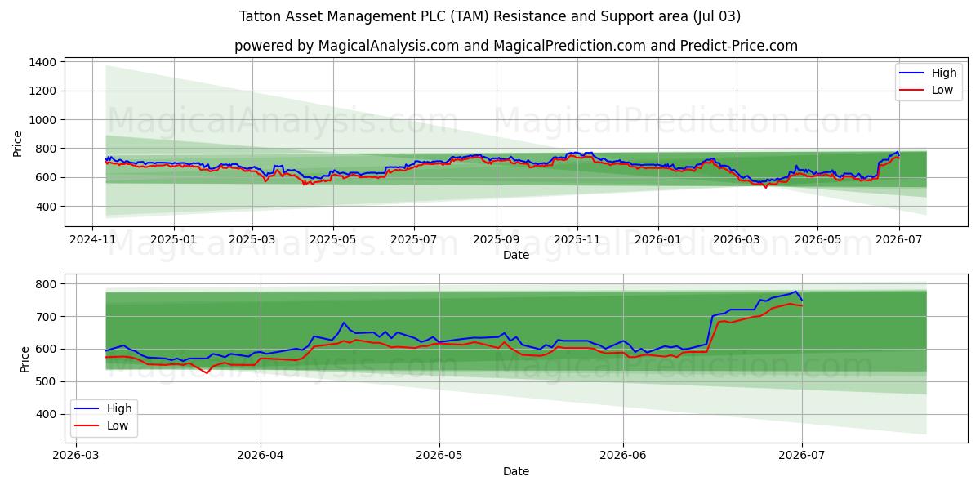980x490 pixels.
Task: Click the Low legend entry in top chart
Action: [927, 90]
